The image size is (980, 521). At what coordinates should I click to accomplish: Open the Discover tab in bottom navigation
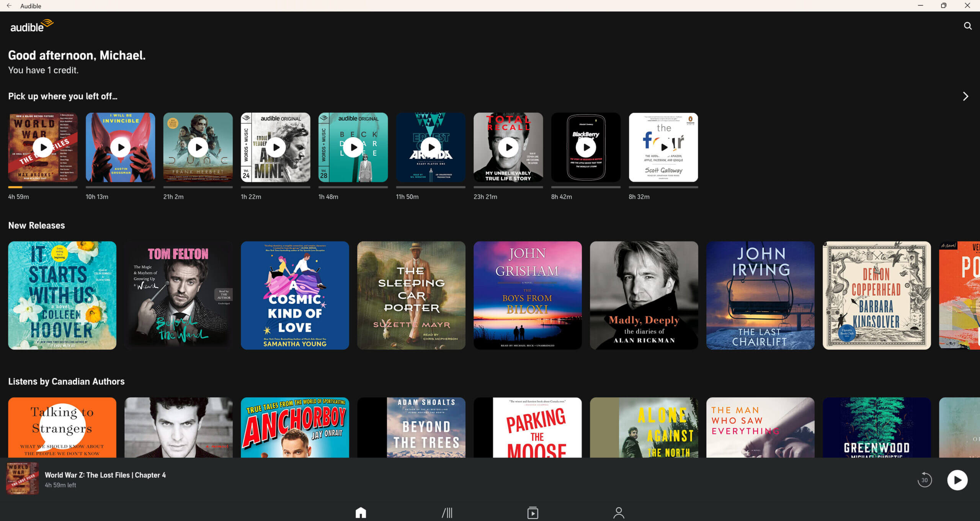[532, 512]
